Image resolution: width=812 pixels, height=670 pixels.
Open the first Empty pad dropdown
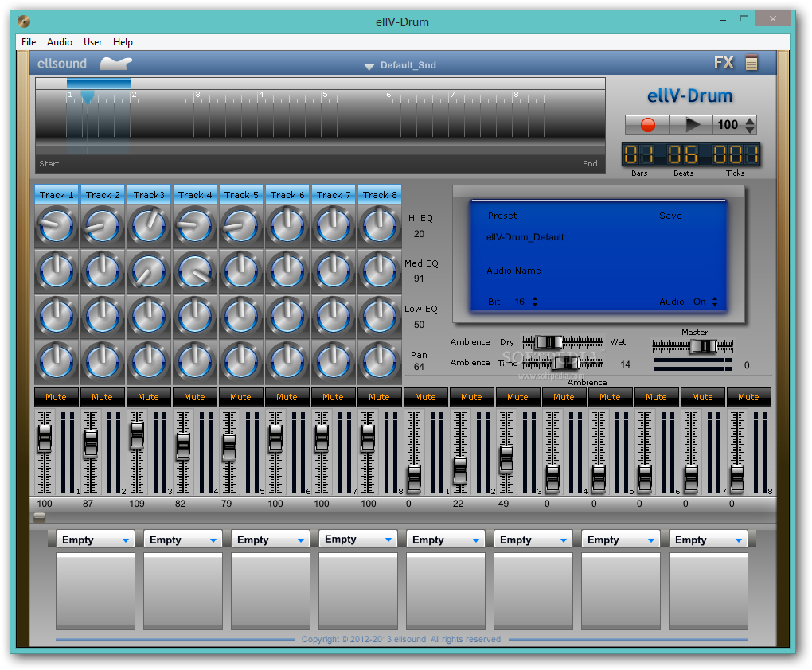[96, 540]
